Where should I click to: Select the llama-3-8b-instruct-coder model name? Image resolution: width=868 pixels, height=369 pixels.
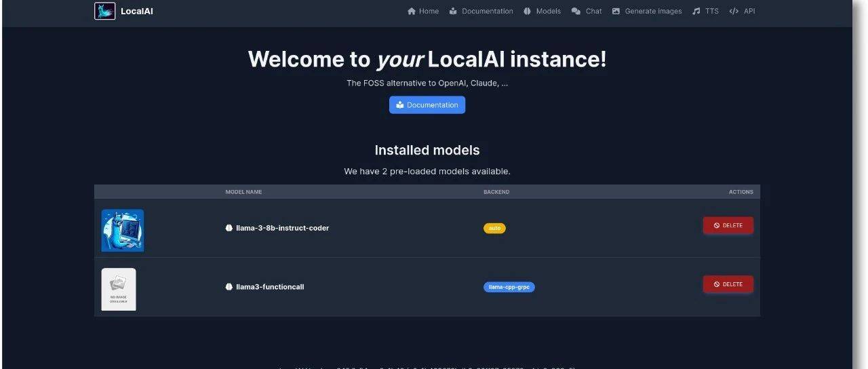pos(282,229)
